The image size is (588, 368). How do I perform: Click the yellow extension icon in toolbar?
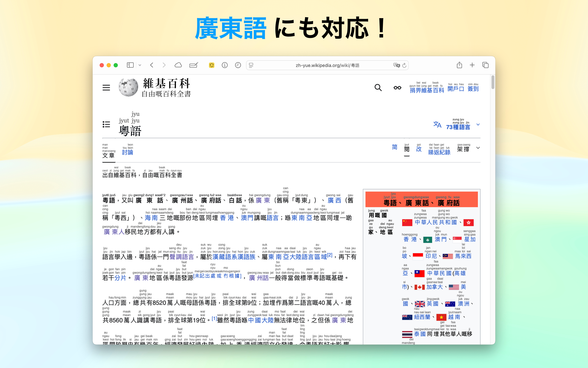click(x=212, y=65)
